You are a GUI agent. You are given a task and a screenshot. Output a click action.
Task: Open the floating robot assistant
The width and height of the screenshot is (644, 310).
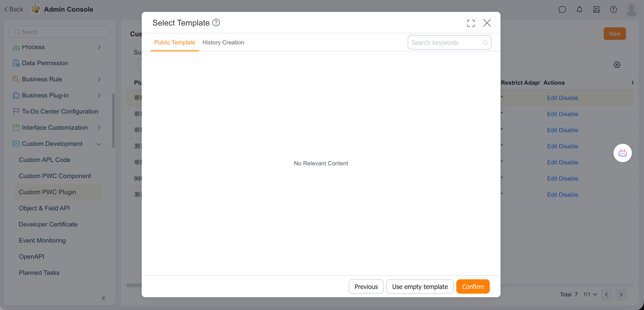pyautogui.click(x=622, y=153)
